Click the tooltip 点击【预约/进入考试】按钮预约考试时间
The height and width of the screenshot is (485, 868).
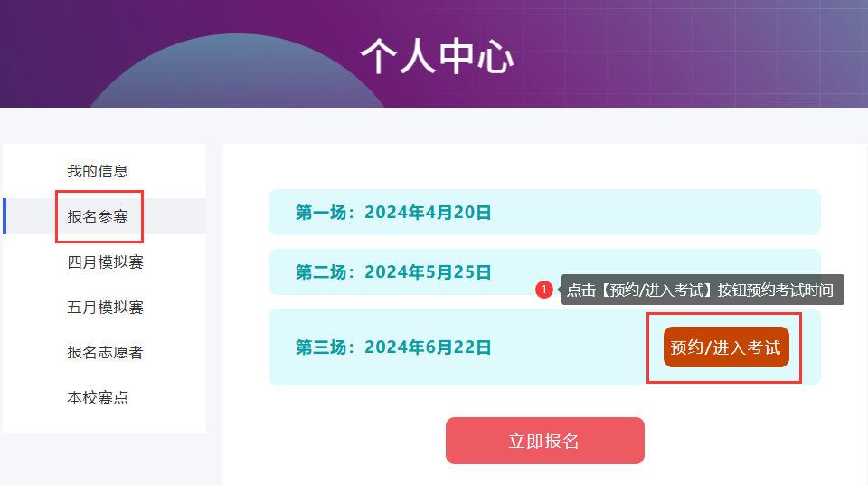703,290
